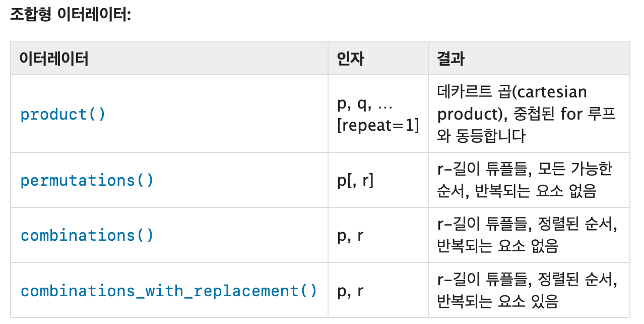The height and width of the screenshot is (324, 644).
Task: Open the combinations_with_replacement() link
Action: (x=169, y=291)
